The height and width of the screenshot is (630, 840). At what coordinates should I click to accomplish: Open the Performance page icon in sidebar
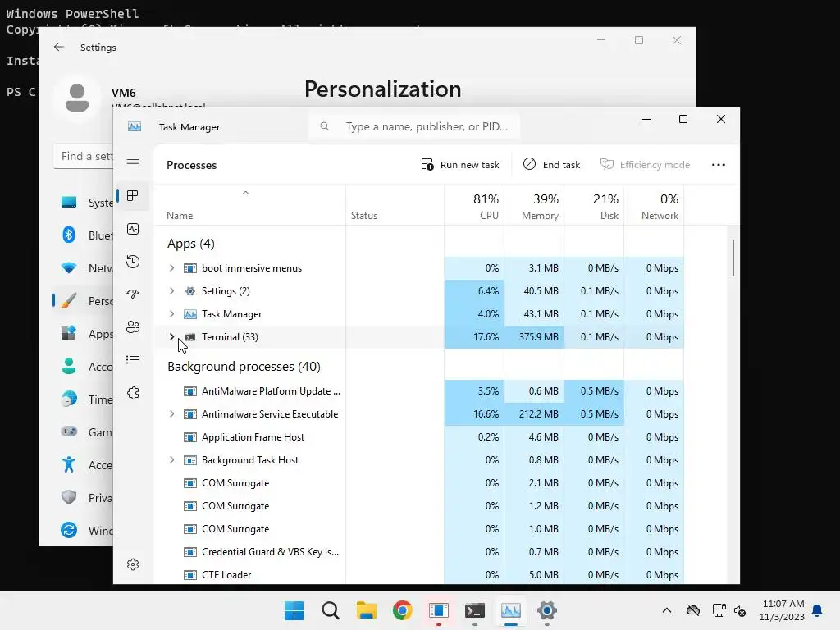[133, 229]
